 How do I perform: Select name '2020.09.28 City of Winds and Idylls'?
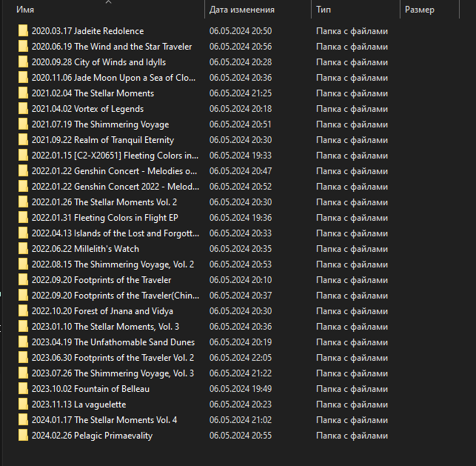click(x=98, y=62)
